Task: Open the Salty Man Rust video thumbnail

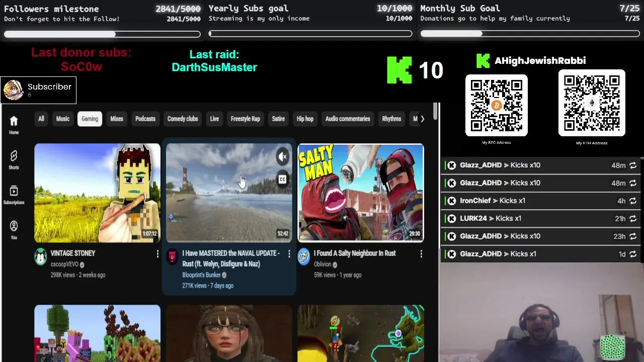Action: (x=361, y=193)
